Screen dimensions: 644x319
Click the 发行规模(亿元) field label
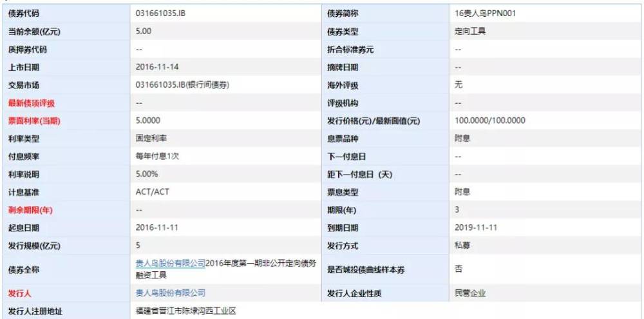34,246
